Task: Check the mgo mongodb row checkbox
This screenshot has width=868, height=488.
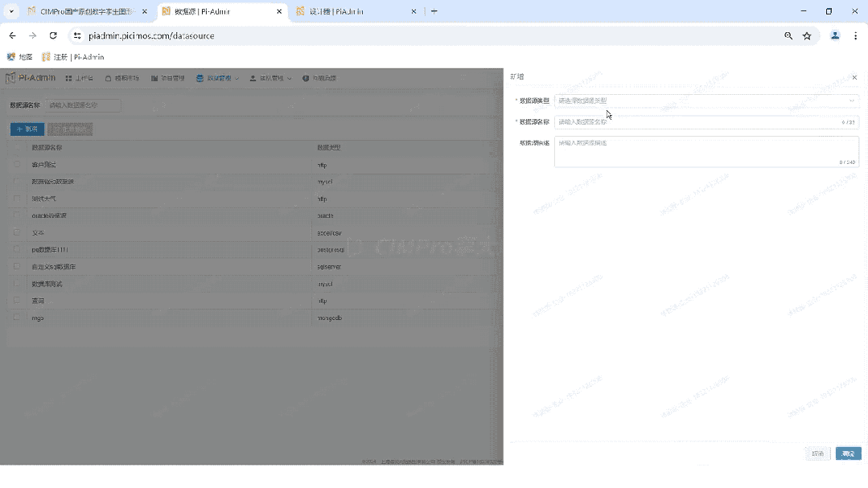Action: coord(17,318)
